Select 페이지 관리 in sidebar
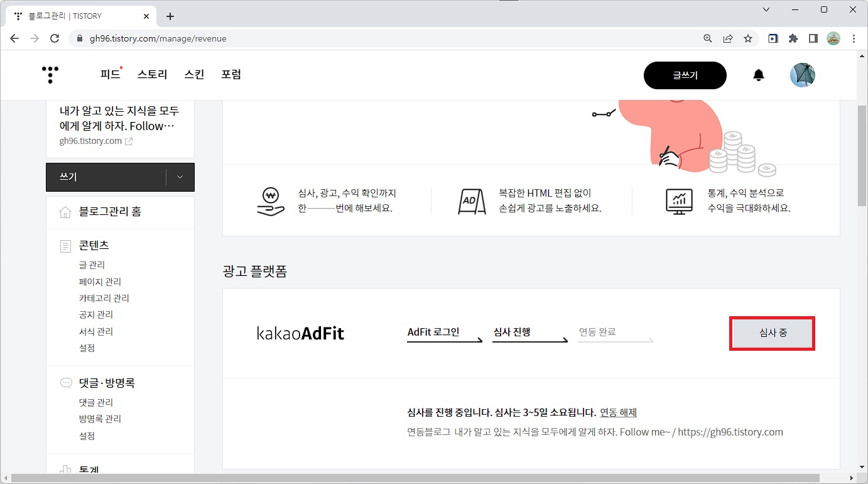This screenshot has height=484, width=868. (100, 282)
